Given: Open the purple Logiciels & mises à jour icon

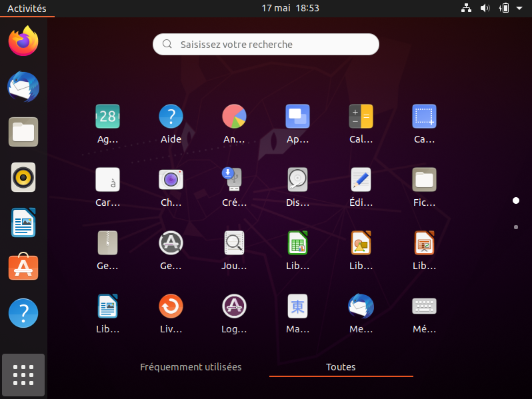Looking at the screenshot, I should pyautogui.click(x=234, y=306).
